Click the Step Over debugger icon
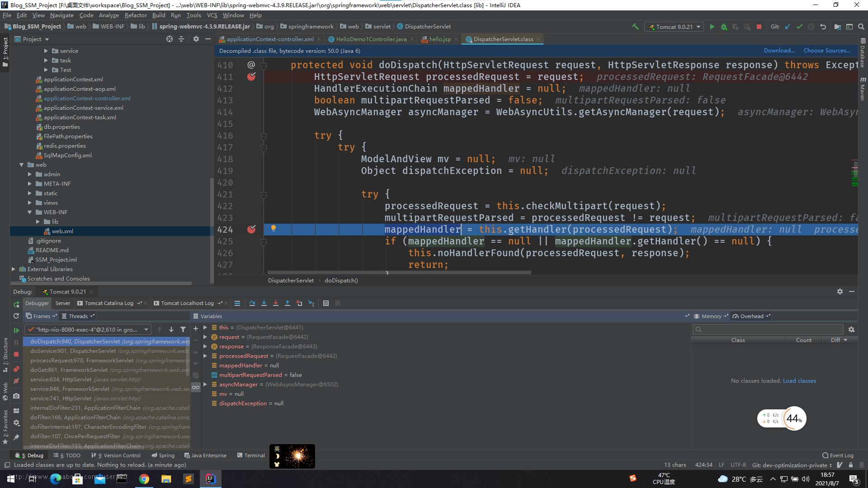The image size is (868, 488). pyautogui.click(x=252, y=303)
